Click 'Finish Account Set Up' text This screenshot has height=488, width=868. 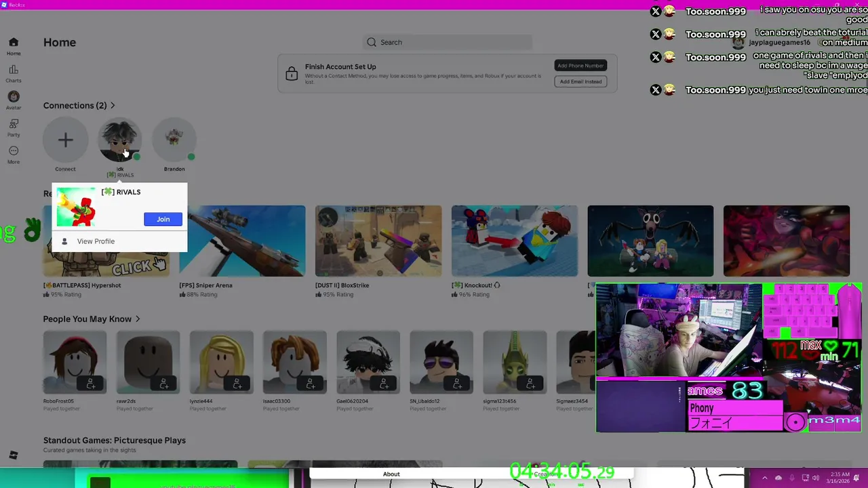pyautogui.click(x=340, y=66)
